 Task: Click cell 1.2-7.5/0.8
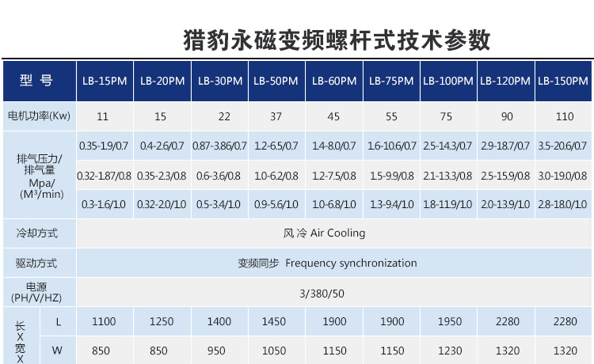click(333, 176)
